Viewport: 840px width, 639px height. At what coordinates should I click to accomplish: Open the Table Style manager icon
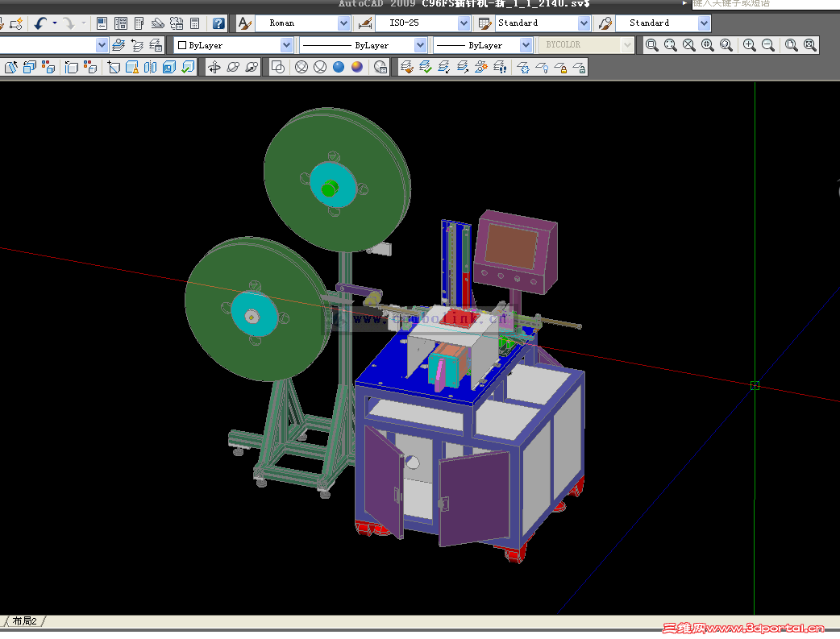click(484, 23)
